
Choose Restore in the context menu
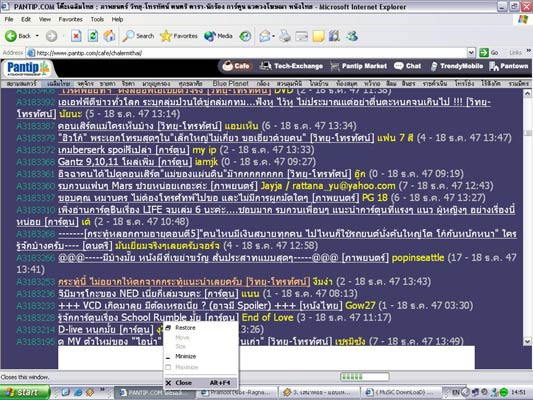click(x=201, y=328)
